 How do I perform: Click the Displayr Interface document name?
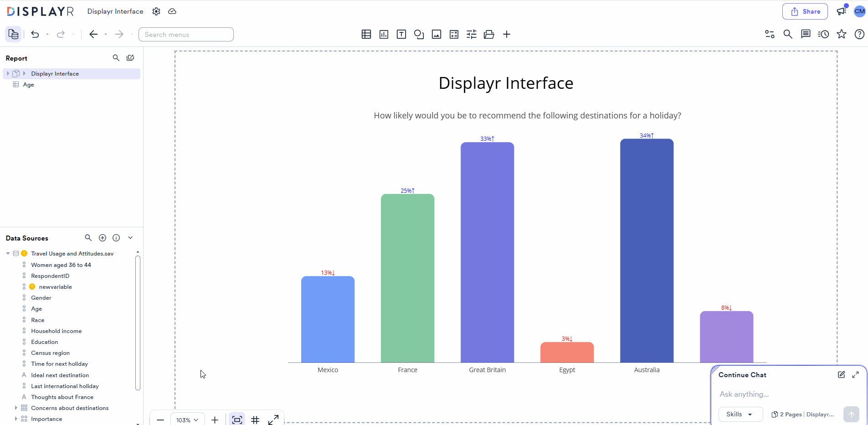(115, 11)
